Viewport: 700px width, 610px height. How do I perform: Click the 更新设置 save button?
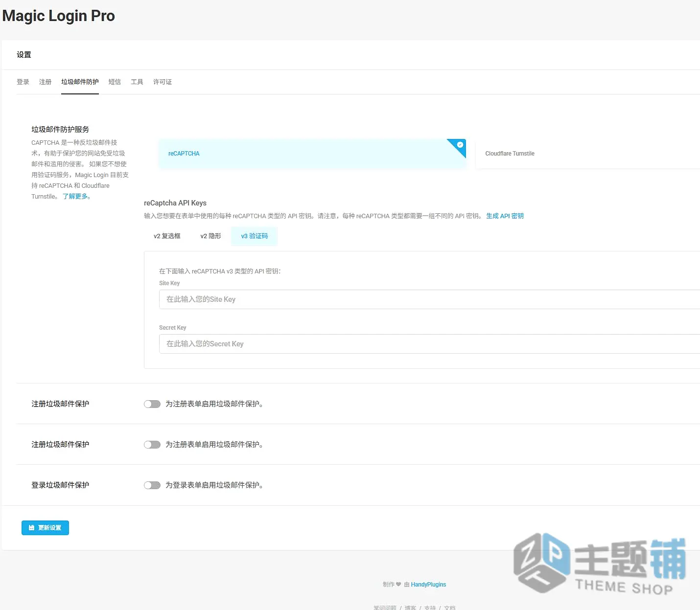45,528
